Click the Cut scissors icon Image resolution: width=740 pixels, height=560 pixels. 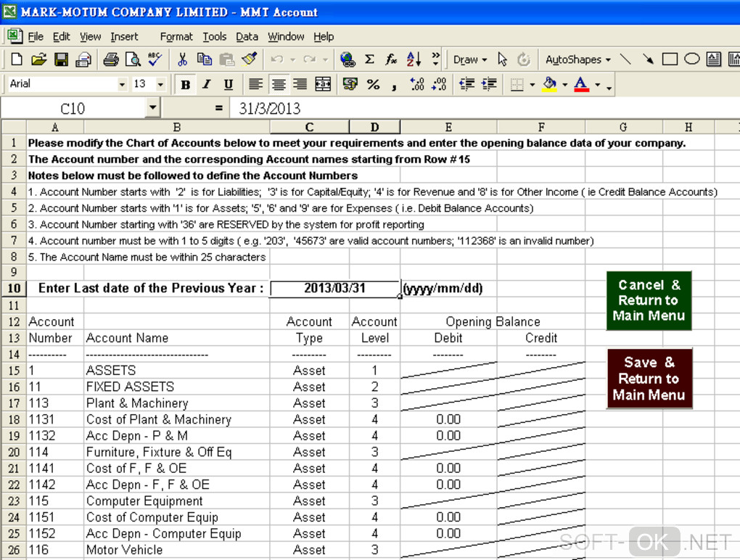[x=182, y=59]
